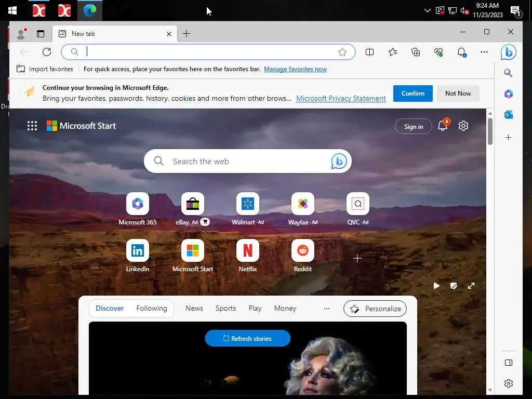Viewport: 532px width, 399px height.
Task: Open the Microsoft 365 sidebar icon
Action: (508, 94)
